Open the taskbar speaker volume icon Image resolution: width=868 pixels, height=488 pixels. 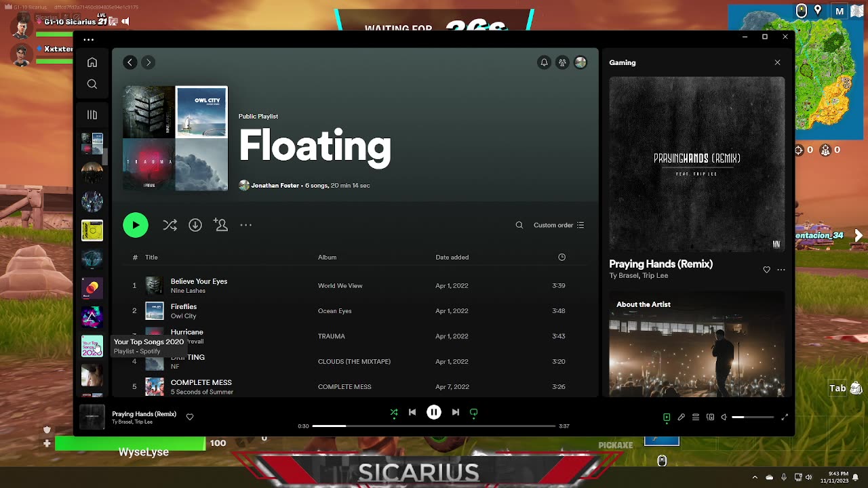tap(809, 477)
